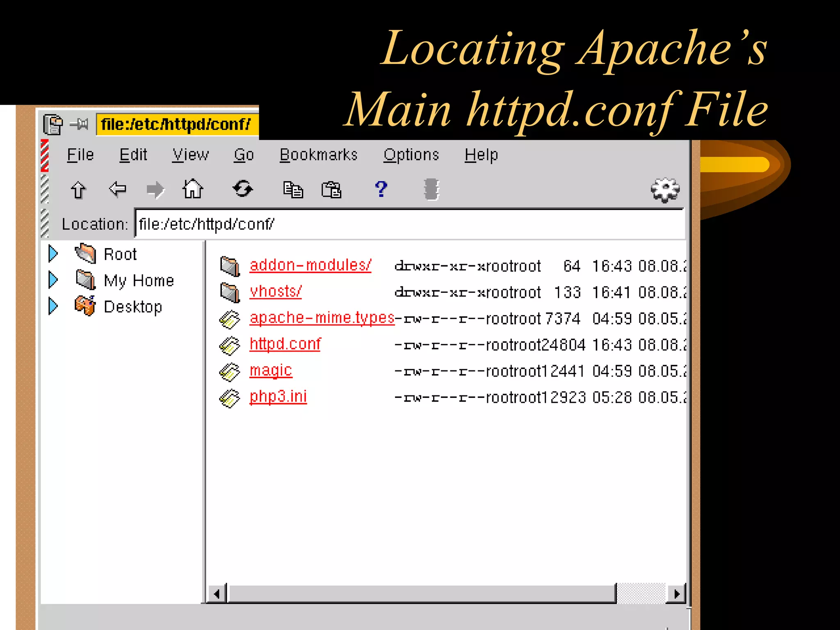Click size value 24804 of httpd.conf

click(563, 345)
